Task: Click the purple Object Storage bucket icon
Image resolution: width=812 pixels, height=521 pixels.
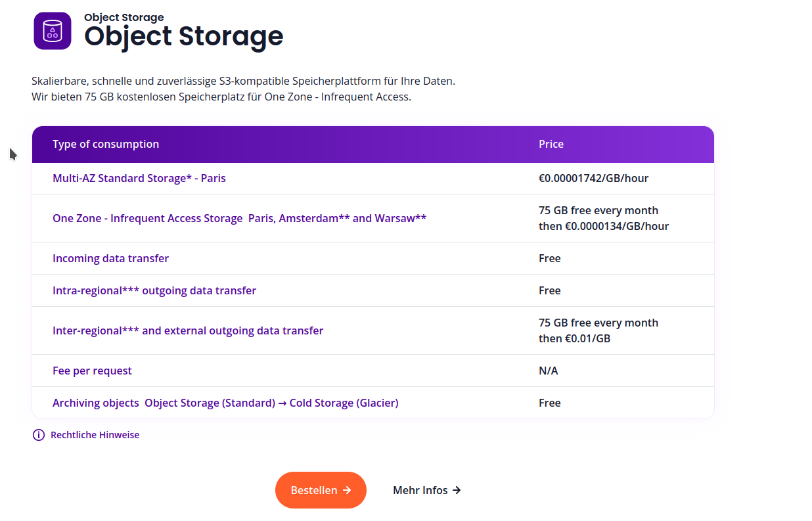Action: 52,31
